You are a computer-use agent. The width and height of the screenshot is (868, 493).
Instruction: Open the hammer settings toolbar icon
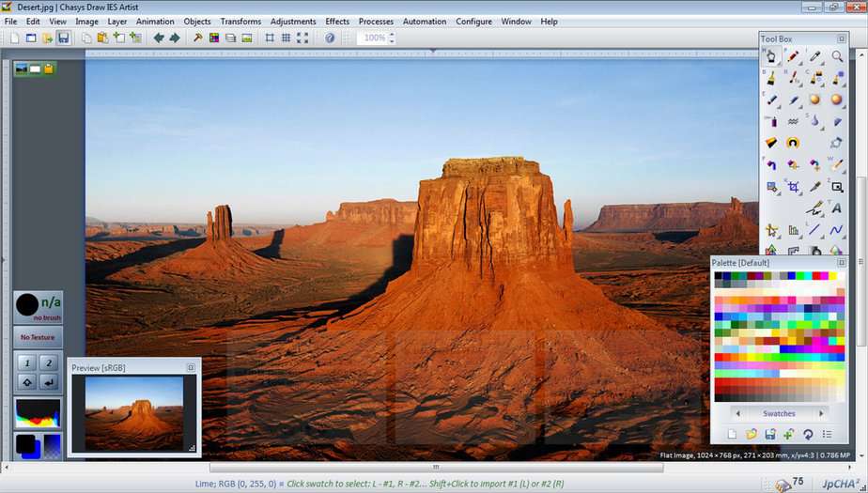[197, 38]
